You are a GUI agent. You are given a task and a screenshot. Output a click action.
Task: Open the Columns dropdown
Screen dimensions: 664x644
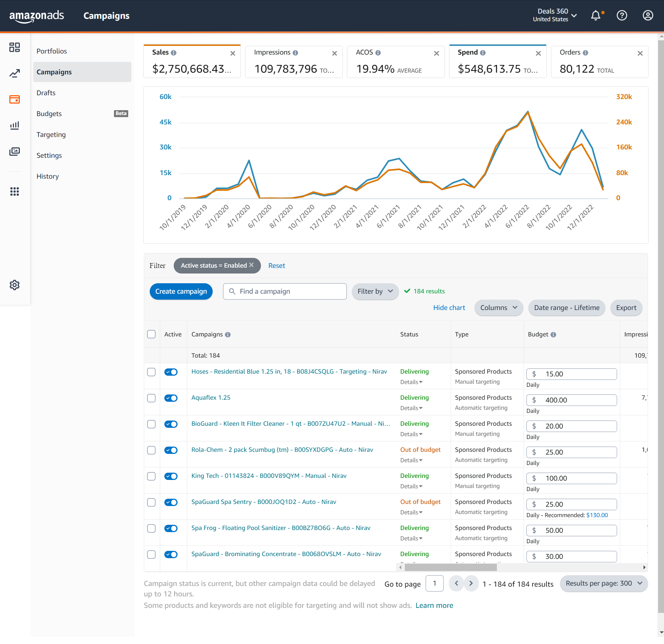(499, 308)
